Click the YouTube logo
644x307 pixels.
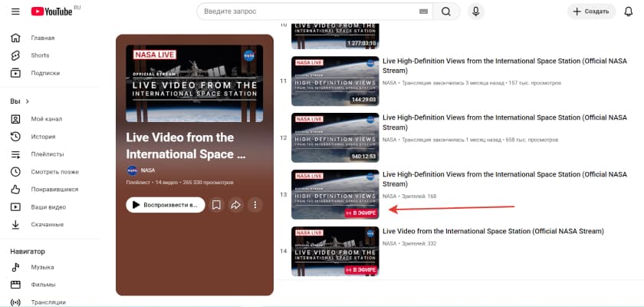(x=52, y=12)
